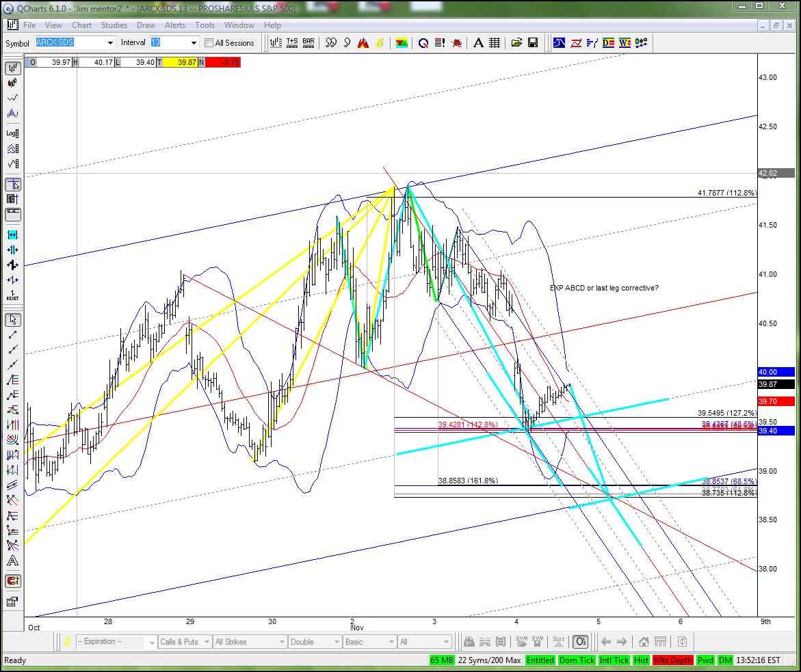
Task: Open the T+S time and sales icon
Action: pyautogui.click(x=292, y=43)
